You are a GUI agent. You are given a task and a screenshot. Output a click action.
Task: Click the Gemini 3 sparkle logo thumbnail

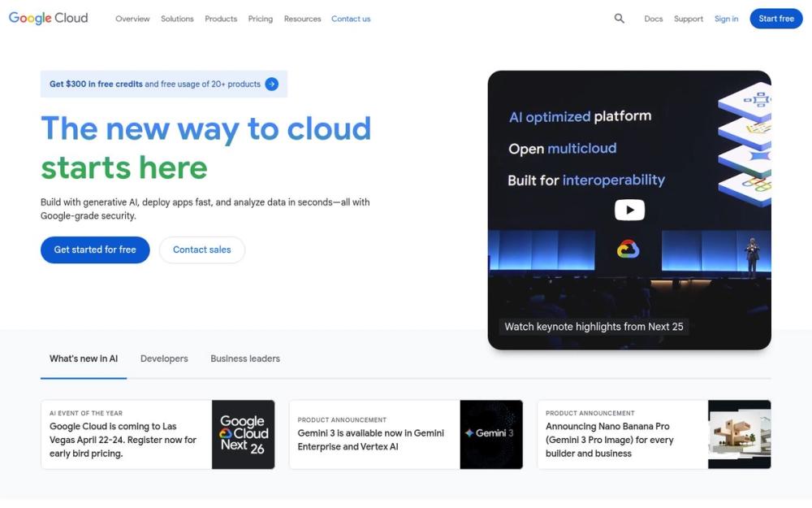pyautogui.click(x=492, y=433)
